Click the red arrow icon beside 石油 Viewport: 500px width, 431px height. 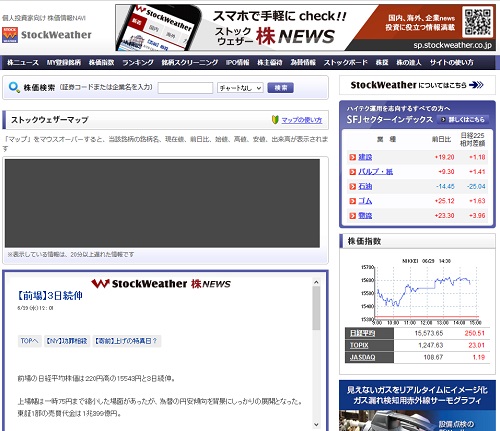(x=353, y=186)
